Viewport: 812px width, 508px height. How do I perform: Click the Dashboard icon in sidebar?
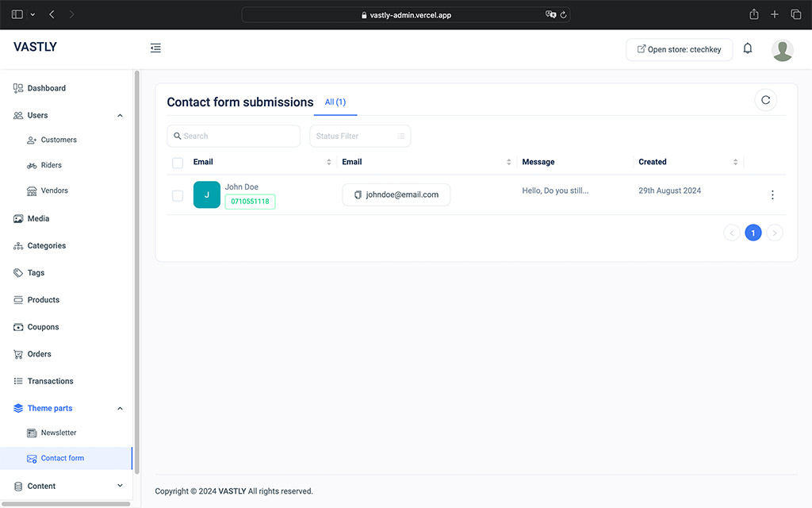click(x=18, y=88)
